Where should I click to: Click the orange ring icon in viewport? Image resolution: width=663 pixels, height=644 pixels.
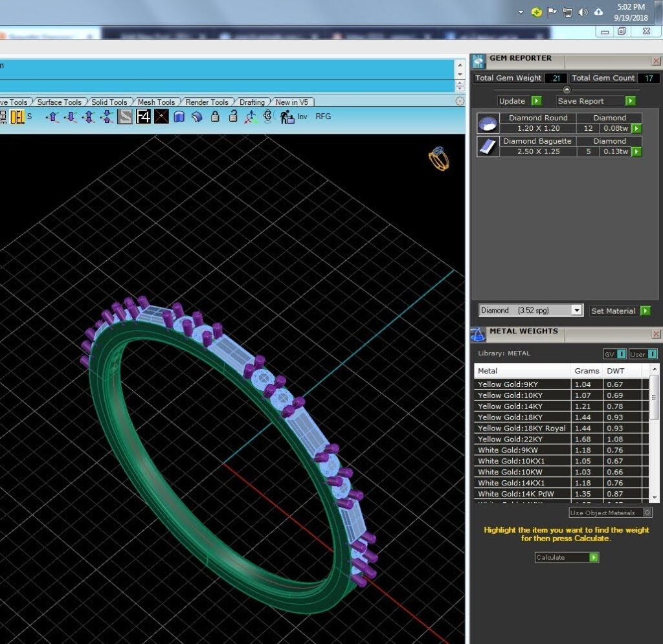[x=439, y=159]
